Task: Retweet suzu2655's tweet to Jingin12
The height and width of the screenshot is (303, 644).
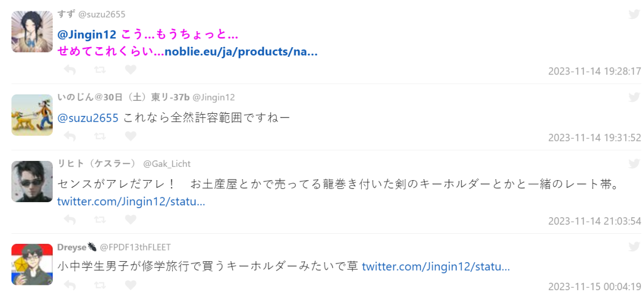Action: [x=100, y=70]
